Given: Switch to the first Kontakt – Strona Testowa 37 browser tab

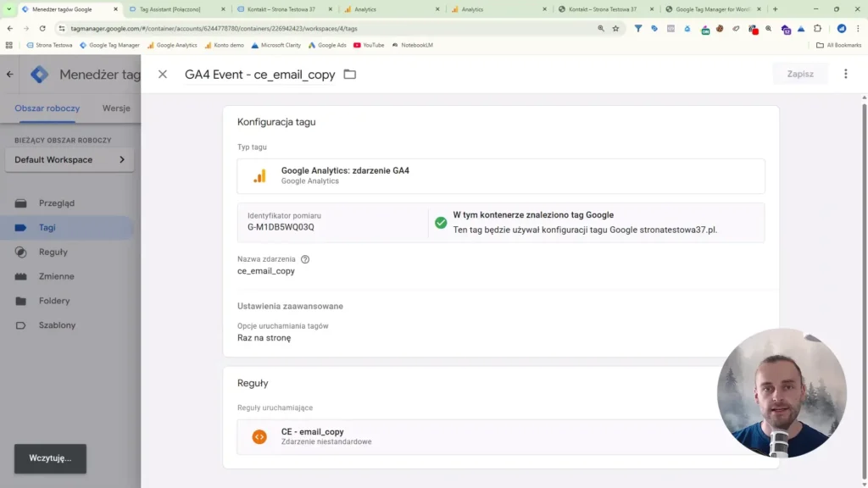Looking at the screenshot, I should click(x=281, y=9).
